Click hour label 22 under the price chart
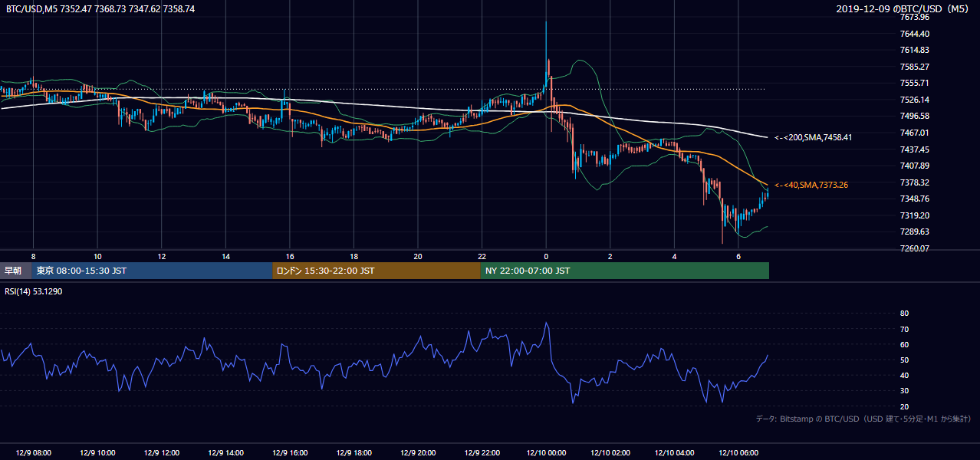The image size is (980, 460). pos(482,256)
